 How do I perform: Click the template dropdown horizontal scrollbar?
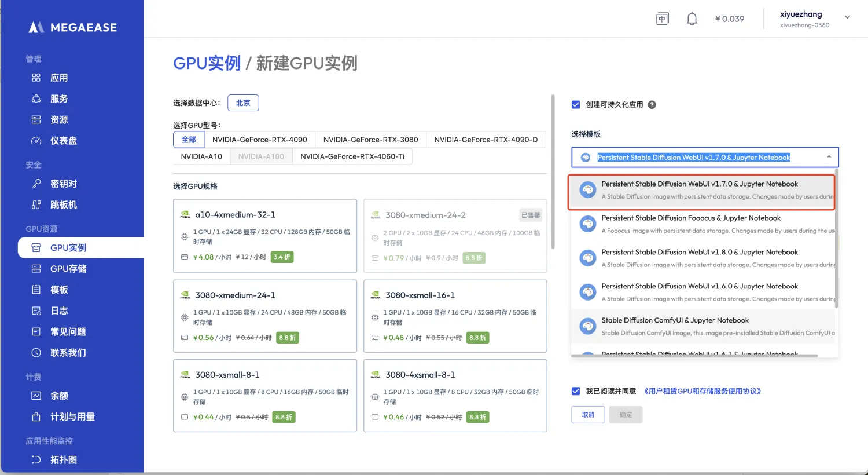694,356
